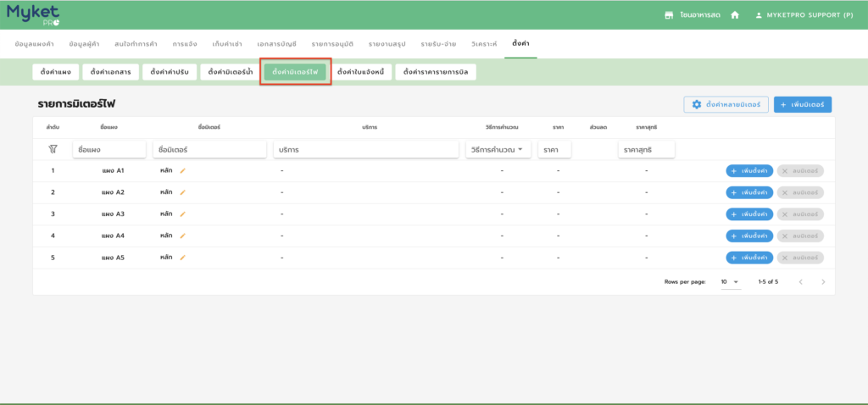Click เพิ่มตั้งค่า for แผง A3
Image resolution: width=868 pixels, height=405 pixels.
coord(749,214)
